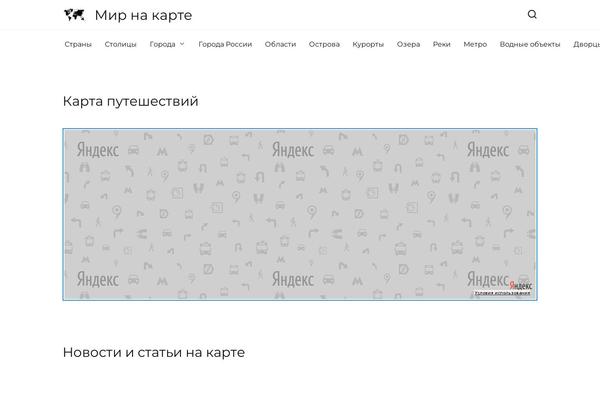The image size is (600, 400).
Task: Click the Мир на карте site title
Action: click(x=143, y=15)
